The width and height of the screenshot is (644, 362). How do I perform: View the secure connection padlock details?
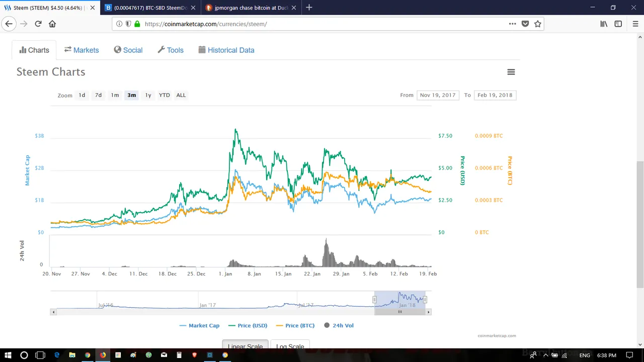tap(137, 24)
